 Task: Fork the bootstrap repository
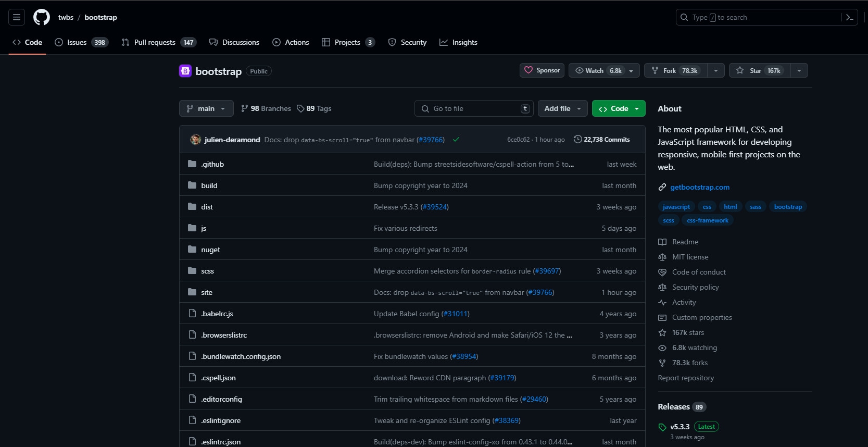(x=676, y=70)
